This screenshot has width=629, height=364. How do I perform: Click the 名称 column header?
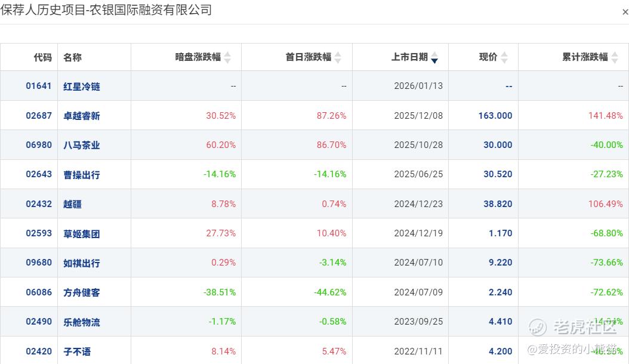pos(72,57)
